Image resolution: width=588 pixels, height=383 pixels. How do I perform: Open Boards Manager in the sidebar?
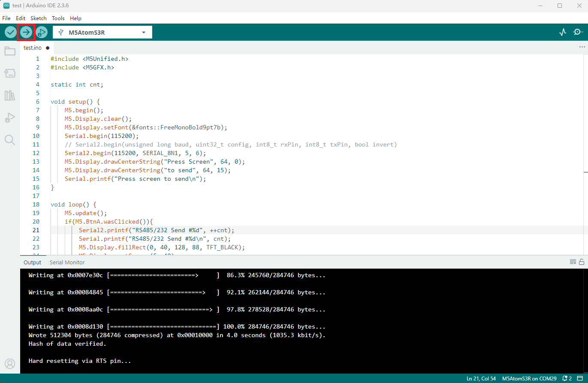coord(10,73)
